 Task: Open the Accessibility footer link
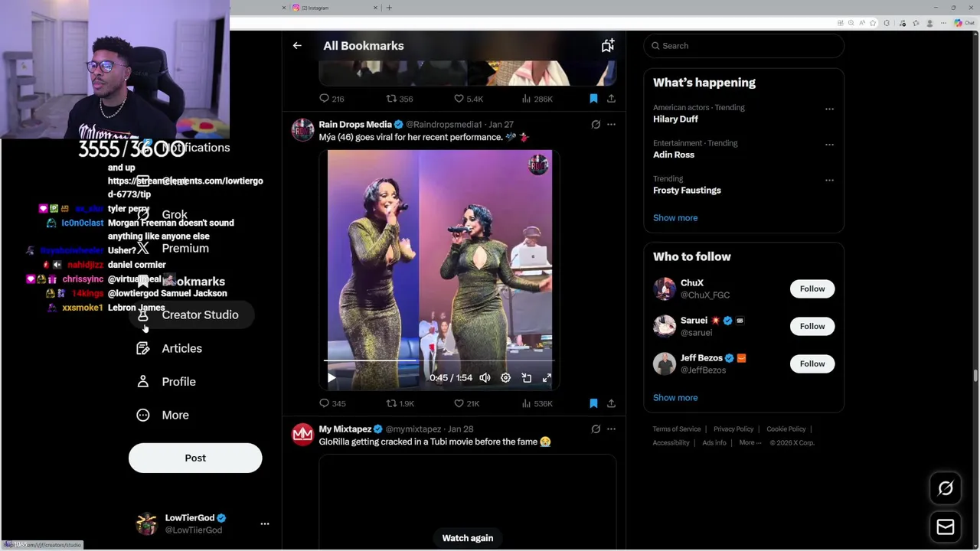(x=671, y=443)
